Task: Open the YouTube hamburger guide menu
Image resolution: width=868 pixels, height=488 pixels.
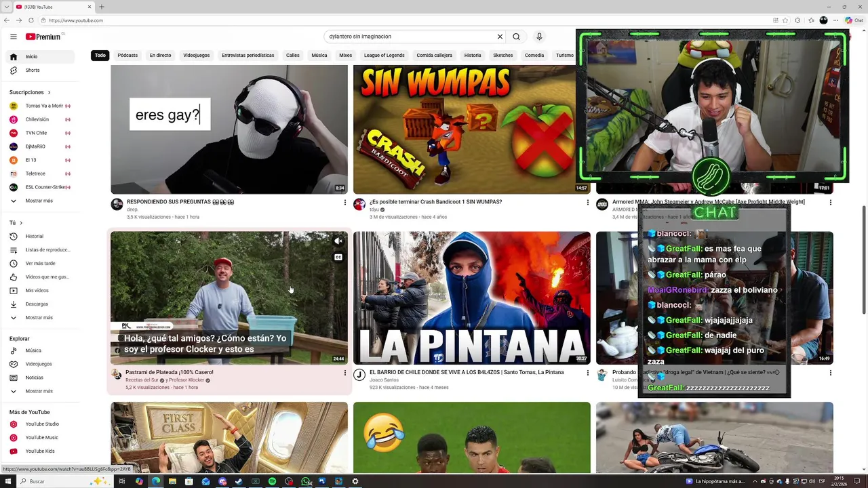Action: tap(13, 37)
